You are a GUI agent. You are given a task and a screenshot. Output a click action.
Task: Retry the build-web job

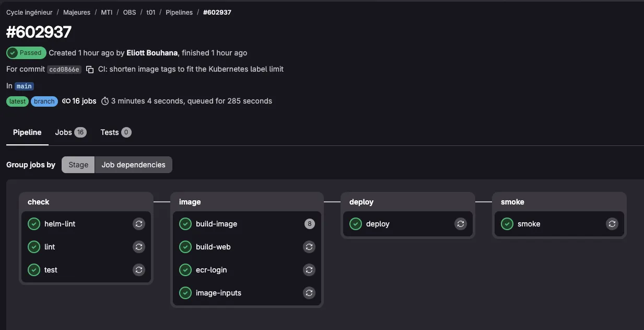(x=309, y=247)
